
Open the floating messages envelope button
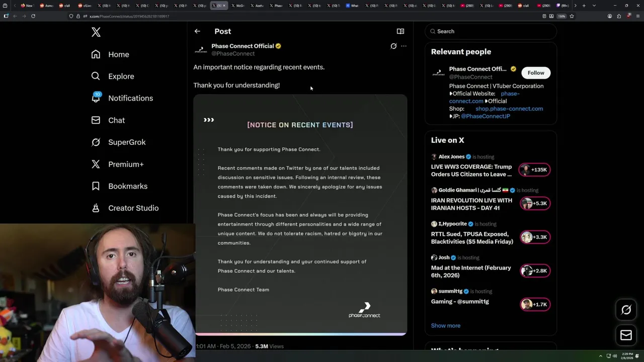click(x=626, y=335)
